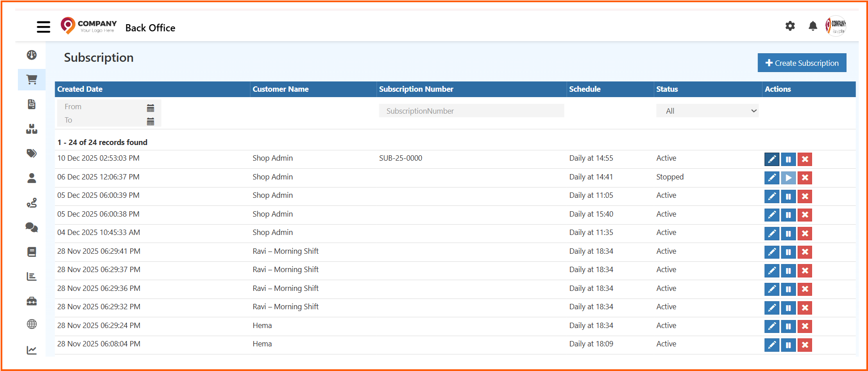Edit Ravi subscription created 06:29:32 PM
Viewport: 868px width, 371px height.
772,308
